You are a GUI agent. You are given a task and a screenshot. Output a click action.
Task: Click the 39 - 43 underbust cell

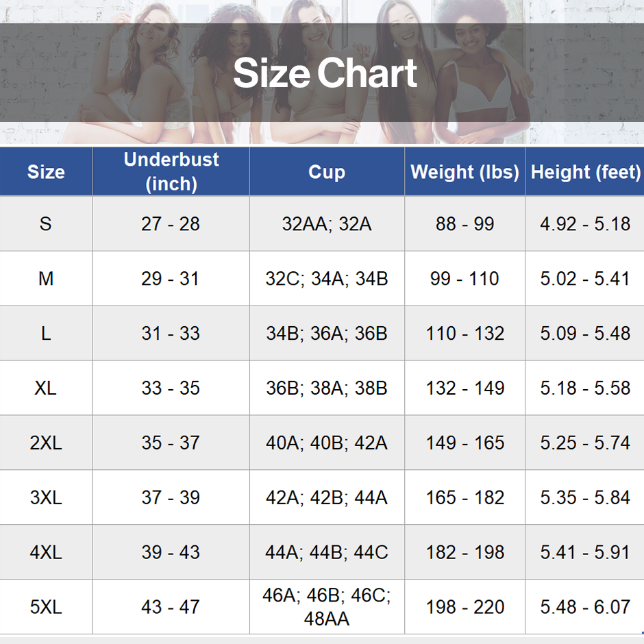click(x=171, y=552)
